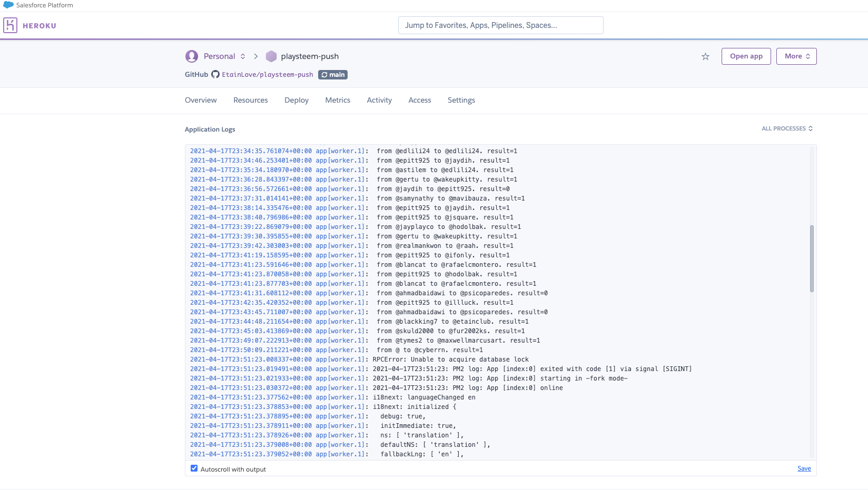The width and height of the screenshot is (868, 490).
Task: Click the Salesforce cloud icon
Action: pos(8,5)
